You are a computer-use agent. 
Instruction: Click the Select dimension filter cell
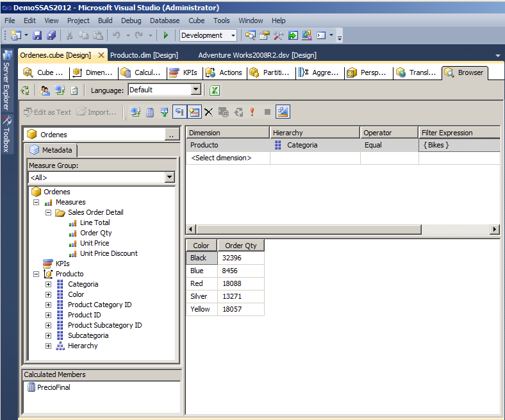221,158
